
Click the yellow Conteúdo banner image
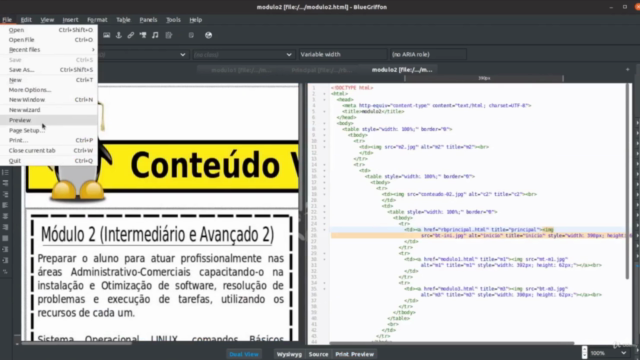[162, 166]
